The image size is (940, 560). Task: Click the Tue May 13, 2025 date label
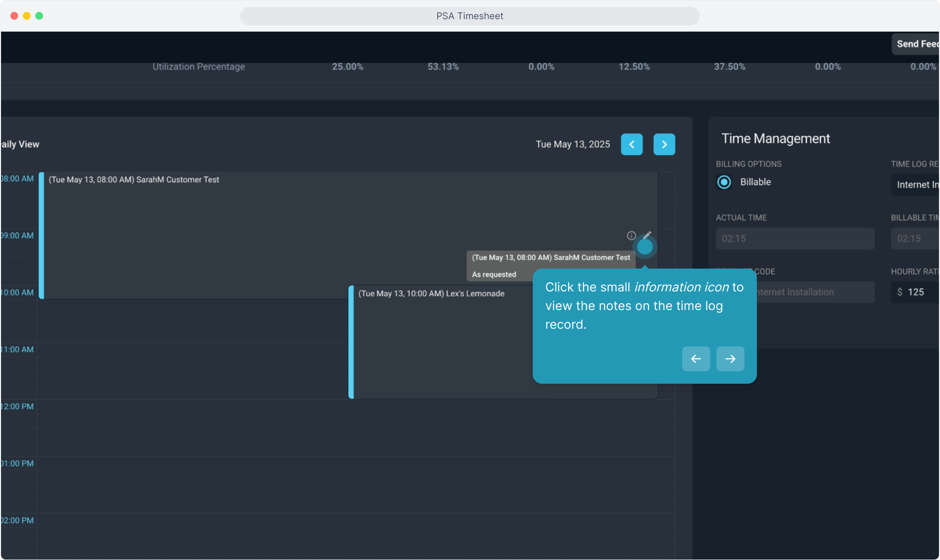[573, 144]
